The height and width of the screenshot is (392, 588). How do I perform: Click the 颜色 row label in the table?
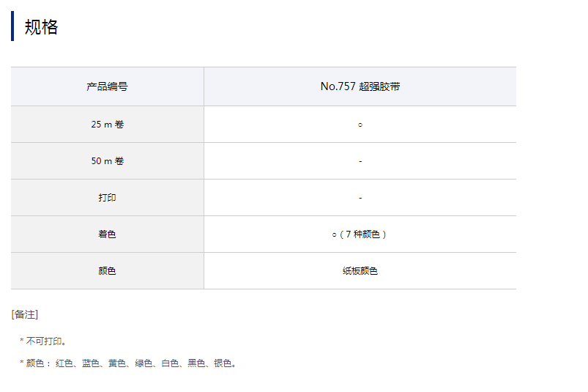pyautogui.click(x=107, y=271)
